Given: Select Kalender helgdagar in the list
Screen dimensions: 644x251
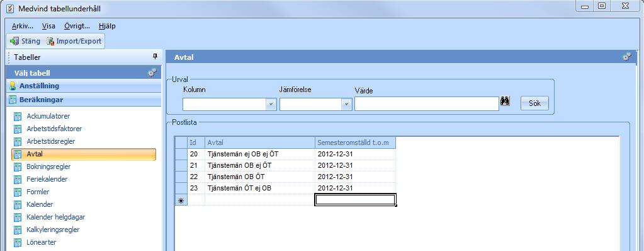Looking at the screenshot, I should coord(56,217).
